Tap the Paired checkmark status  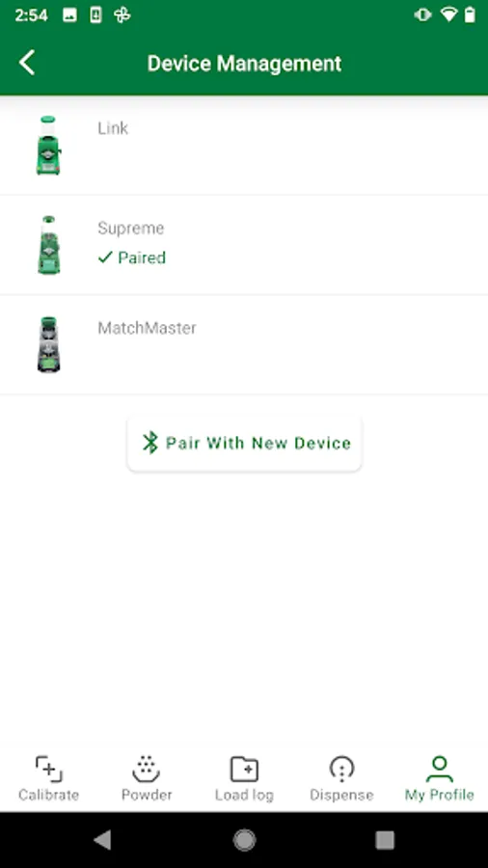tap(132, 258)
